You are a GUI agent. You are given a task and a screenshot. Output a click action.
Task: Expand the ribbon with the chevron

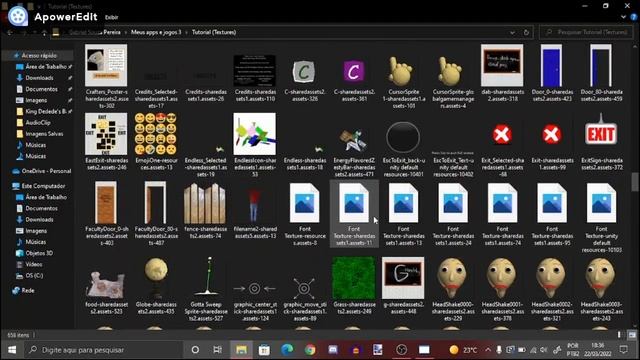pos(623,17)
